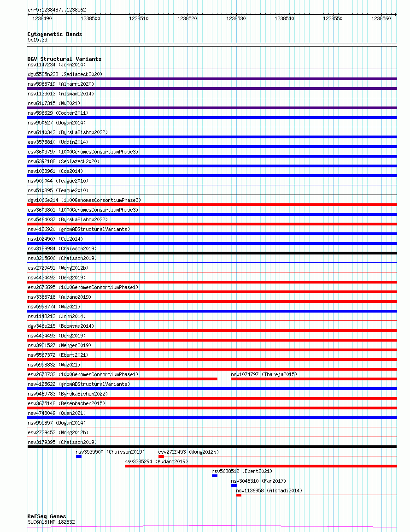This screenshot has height=532, width=410.
Task: Open the nsv4434492 (Deng2019) variant label
Action: coord(57,278)
